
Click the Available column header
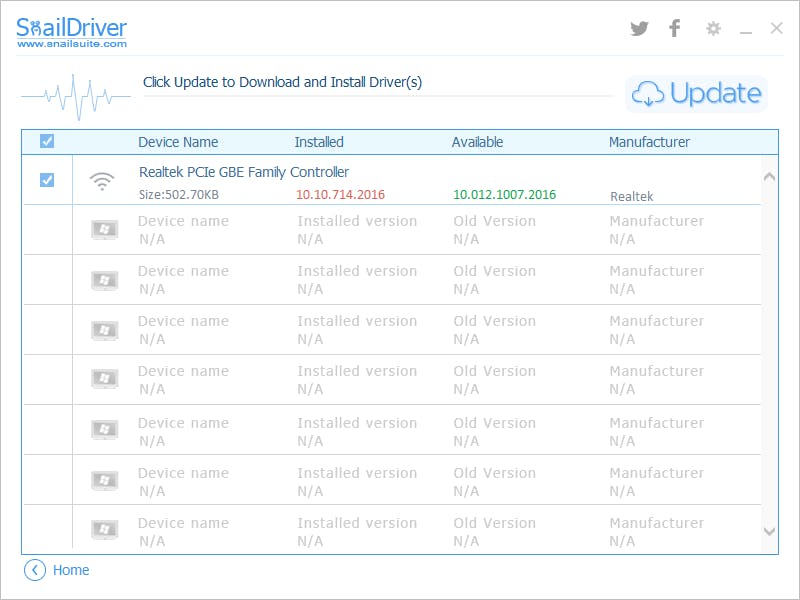pos(477,142)
